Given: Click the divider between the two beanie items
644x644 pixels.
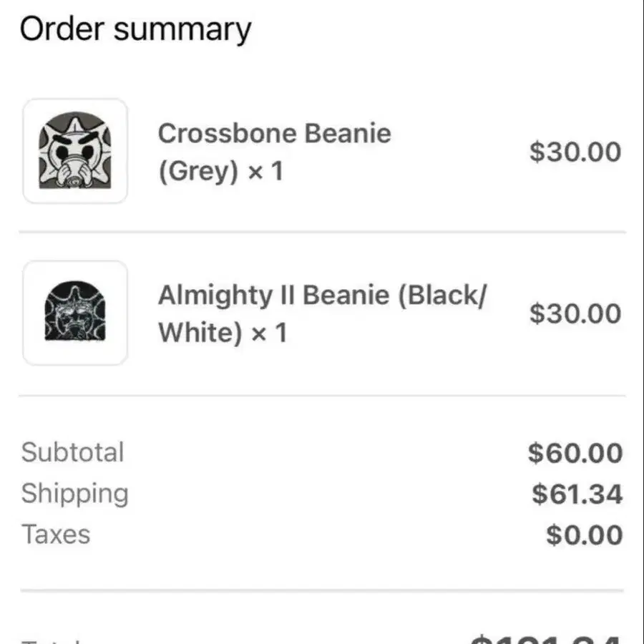Looking at the screenshot, I should coord(322,232).
